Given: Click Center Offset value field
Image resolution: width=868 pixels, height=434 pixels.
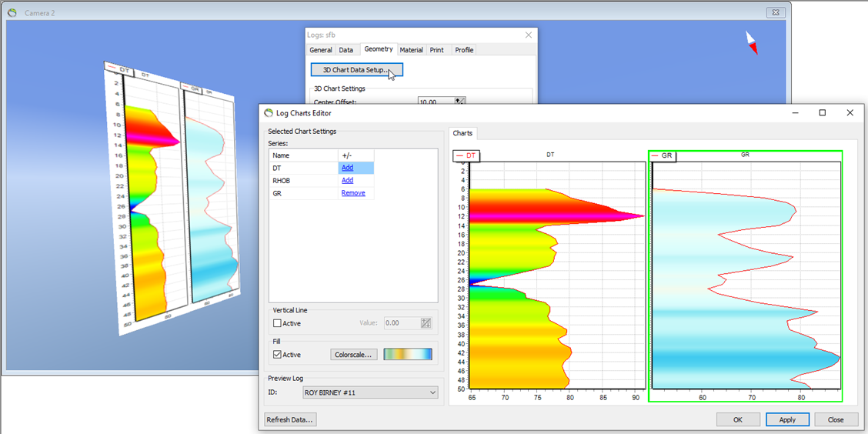Looking at the screenshot, I should [x=436, y=102].
